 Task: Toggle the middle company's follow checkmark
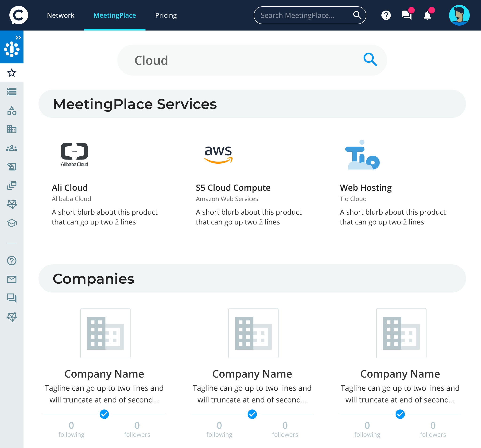coord(252,414)
